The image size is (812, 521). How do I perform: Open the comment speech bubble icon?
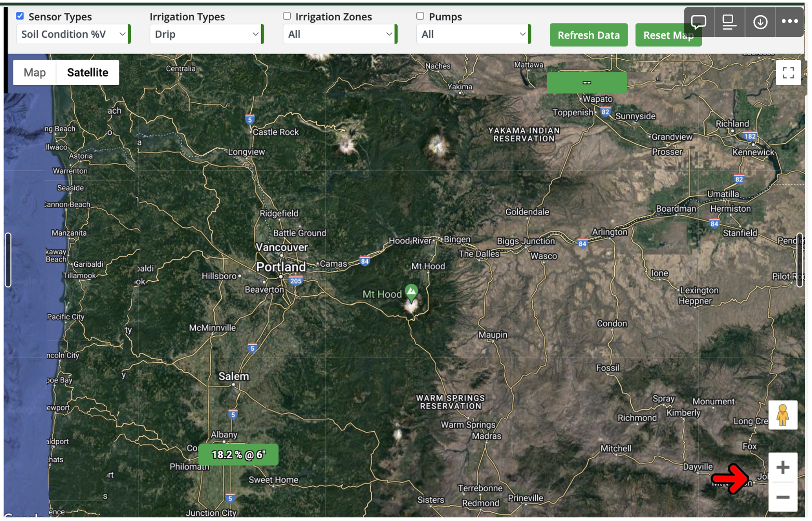point(699,22)
